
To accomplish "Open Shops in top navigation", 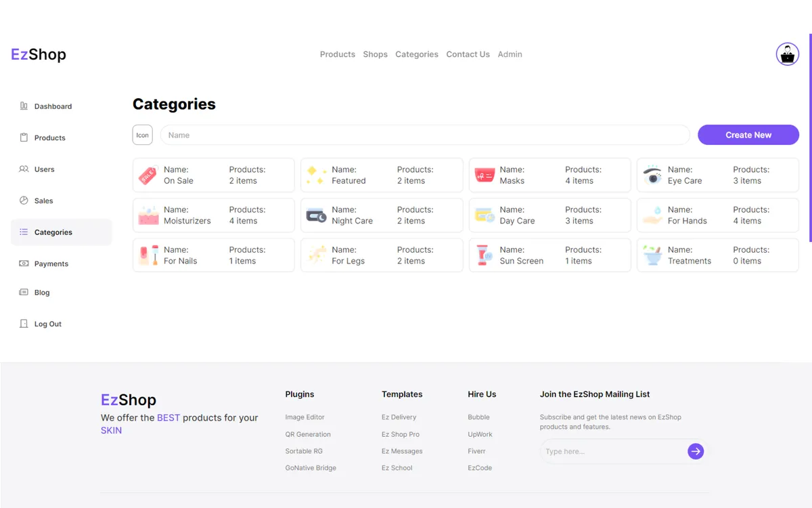I will [375, 54].
